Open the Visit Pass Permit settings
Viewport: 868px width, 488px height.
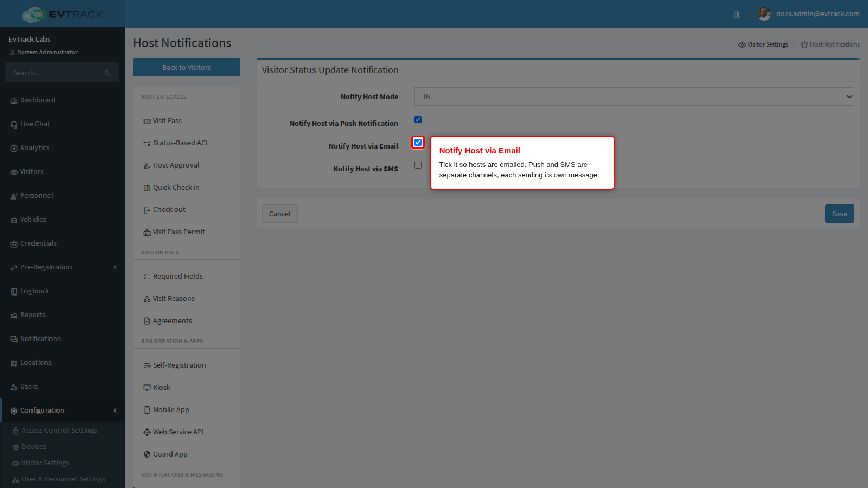(x=187, y=232)
